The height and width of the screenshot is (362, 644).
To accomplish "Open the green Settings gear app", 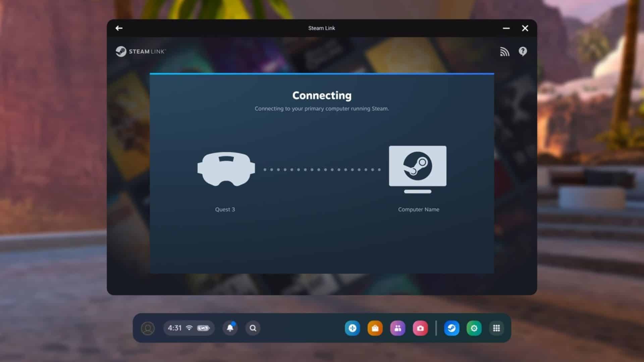I will (474, 328).
